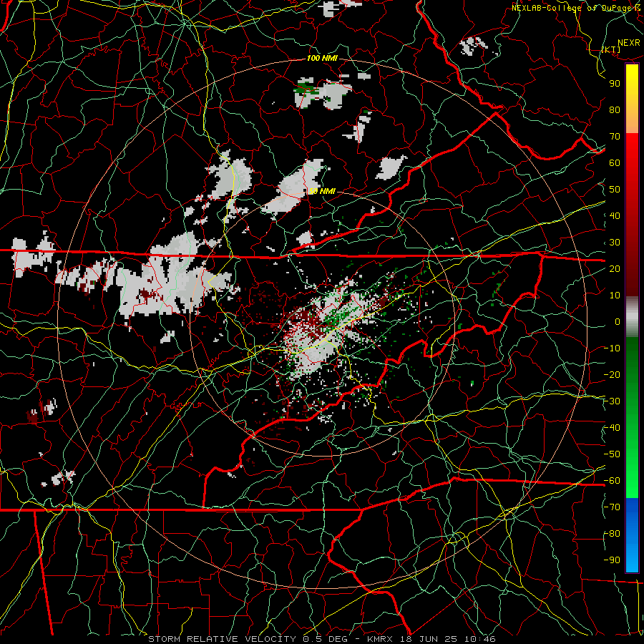Screen dimensions: 644x644
Task: Click the 40 value on the velocity scale
Action: coord(615,216)
